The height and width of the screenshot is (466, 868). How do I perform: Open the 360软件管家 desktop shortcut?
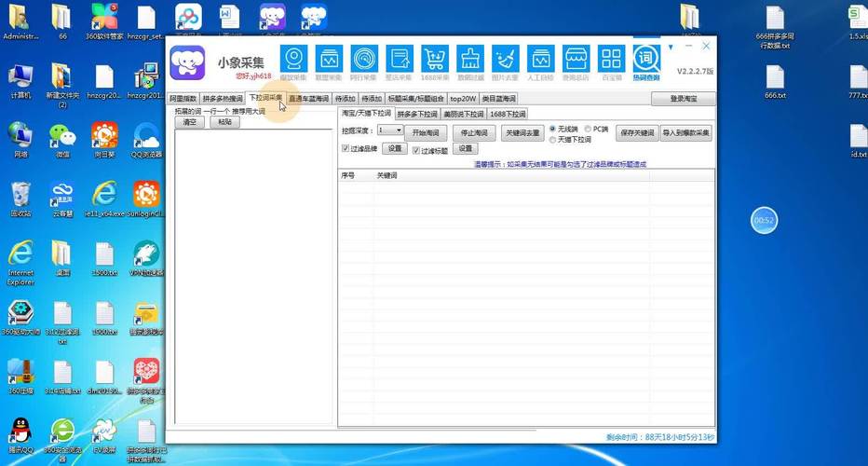pyautogui.click(x=104, y=22)
